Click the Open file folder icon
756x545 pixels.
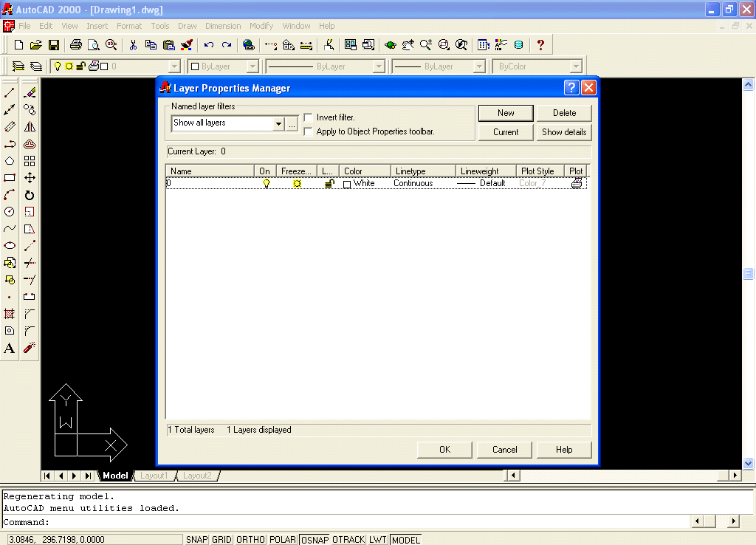[x=35, y=45]
